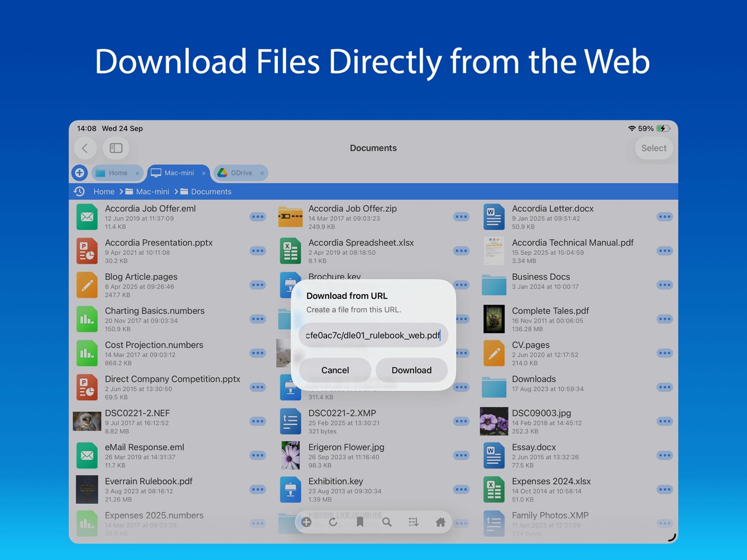Image resolution: width=747 pixels, height=560 pixels.
Task: Go home using the bottom toolbar house icon
Action: pos(440,522)
